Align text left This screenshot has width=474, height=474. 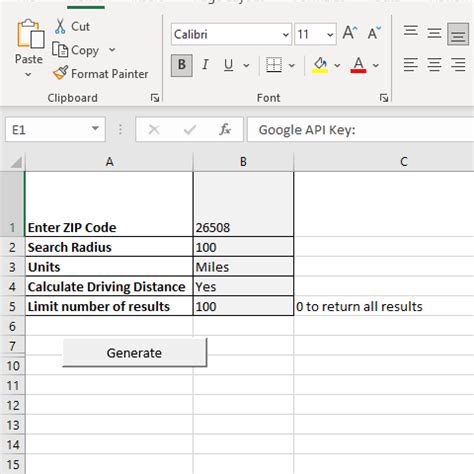click(411, 65)
